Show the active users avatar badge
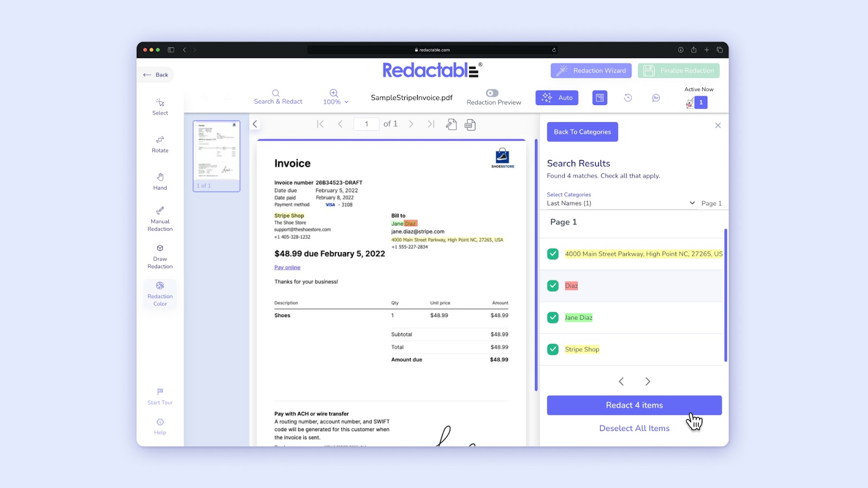Image resolution: width=868 pixels, height=488 pixels. tap(697, 102)
